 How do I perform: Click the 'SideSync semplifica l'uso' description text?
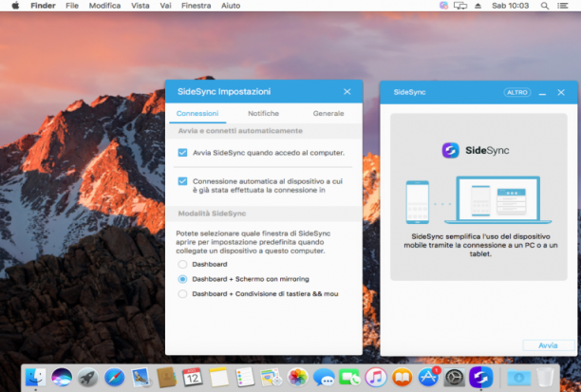(480, 245)
